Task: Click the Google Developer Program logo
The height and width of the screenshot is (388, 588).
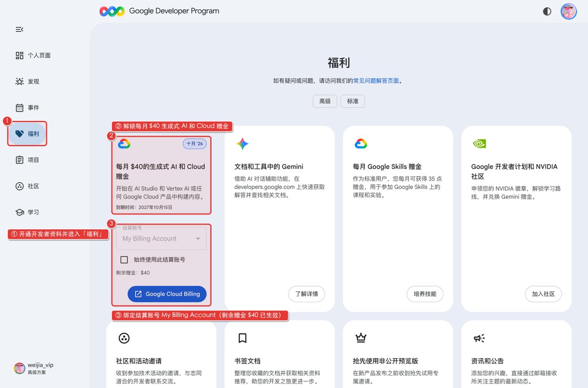Action: pos(159,11)
